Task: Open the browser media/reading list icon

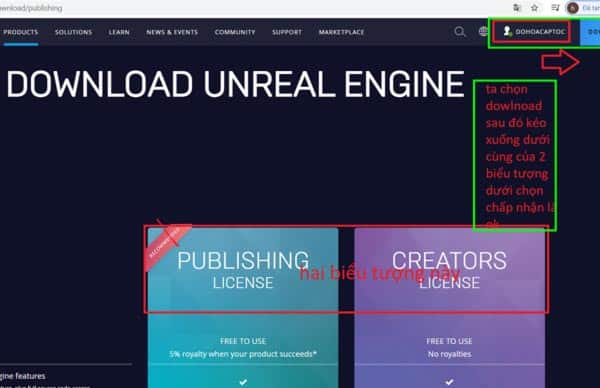Action: click(555, 7)
